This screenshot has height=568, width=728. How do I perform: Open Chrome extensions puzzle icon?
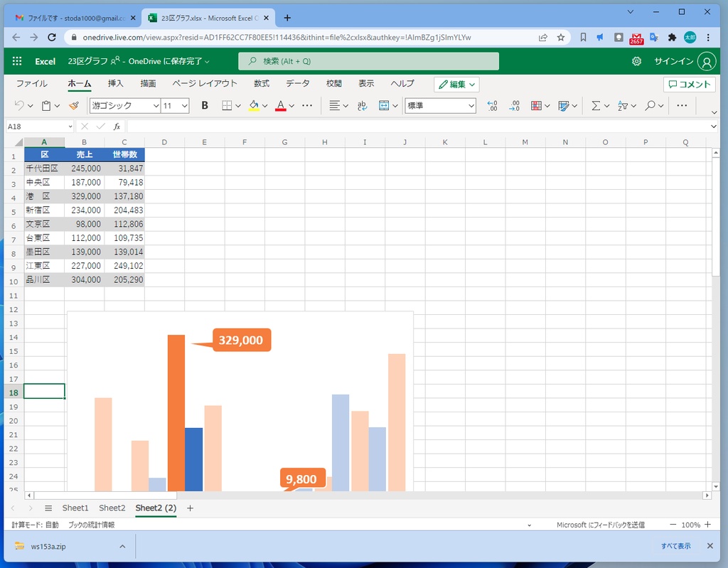click(672, 38)
